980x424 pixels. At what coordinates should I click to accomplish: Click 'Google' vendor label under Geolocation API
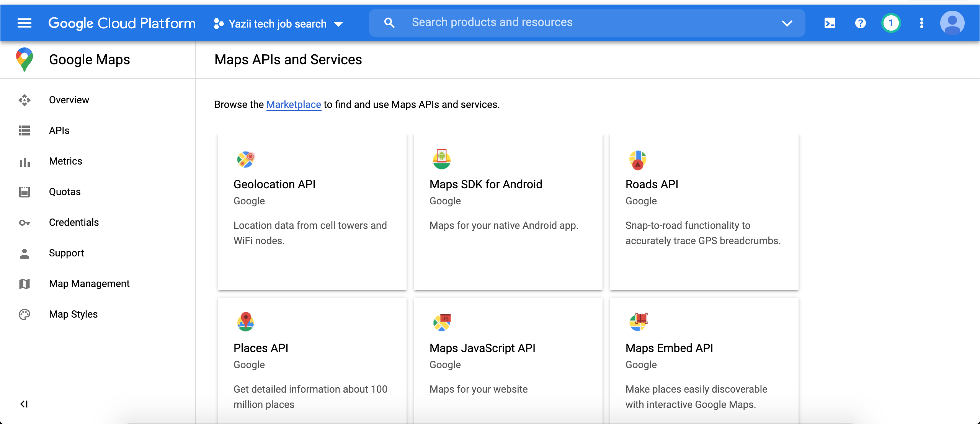click(x=249, y=201)
